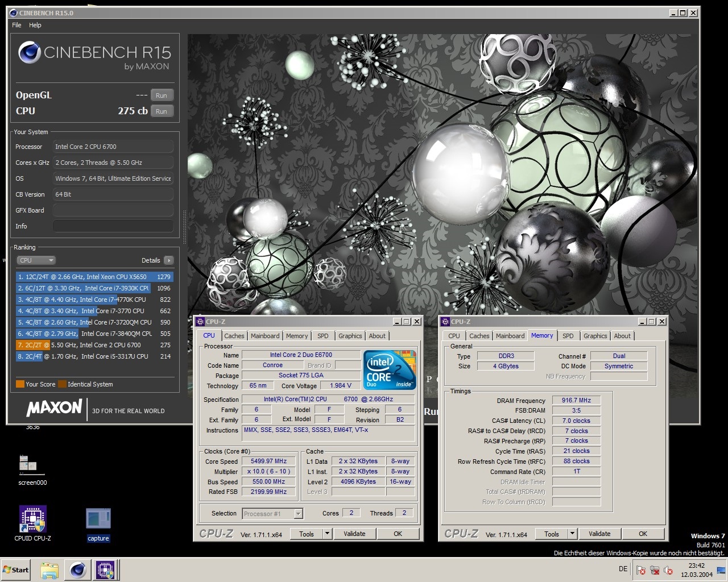Open network status tray icon
Viewport: 728px width, 582px height.
pyautogui.click(x=655, y=570)
